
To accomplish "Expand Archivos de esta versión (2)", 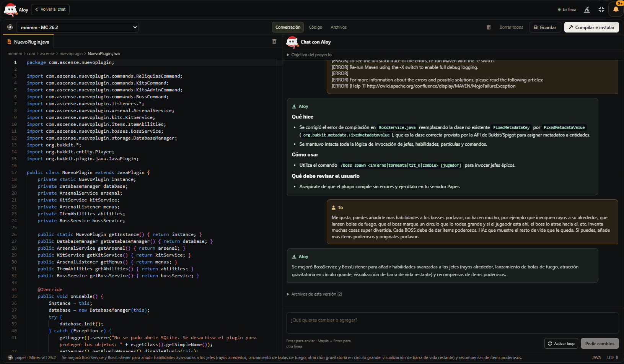I will 314,294.
